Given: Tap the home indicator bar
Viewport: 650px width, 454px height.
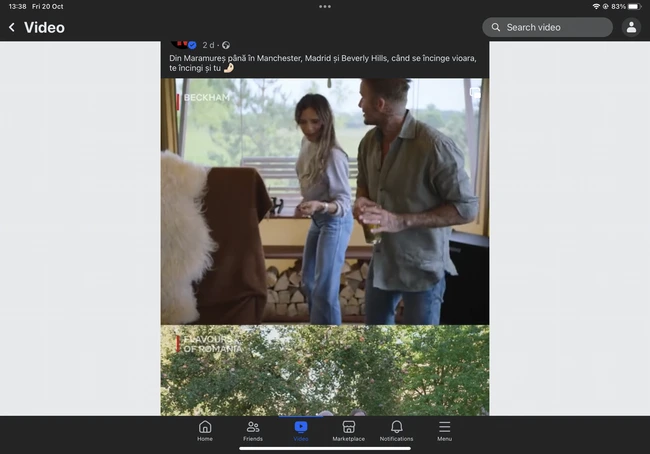Looking at the screenshot, I should point(325,448).
